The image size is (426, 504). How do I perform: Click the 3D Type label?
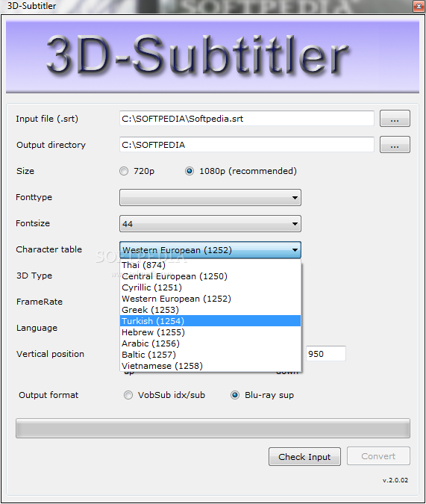tap(34, 276)
